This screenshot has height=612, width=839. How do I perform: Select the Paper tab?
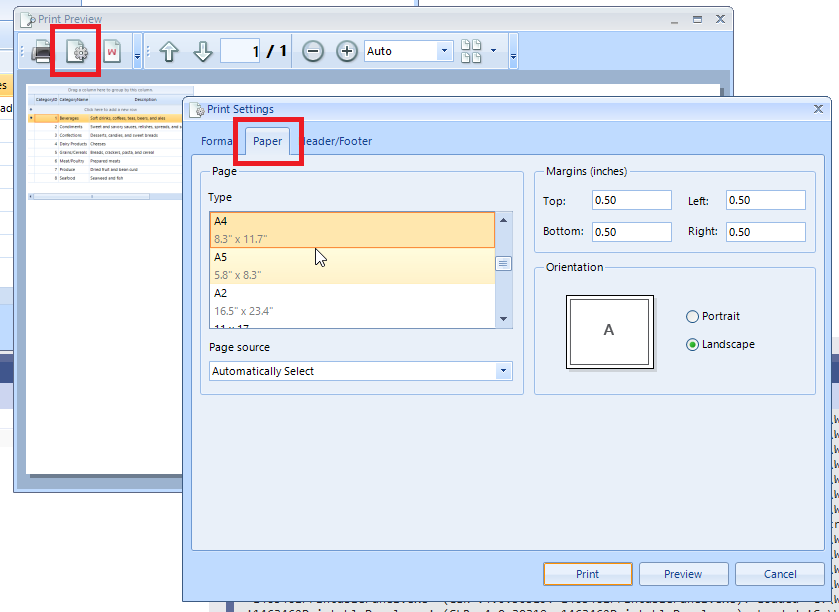tap(268, 141)
